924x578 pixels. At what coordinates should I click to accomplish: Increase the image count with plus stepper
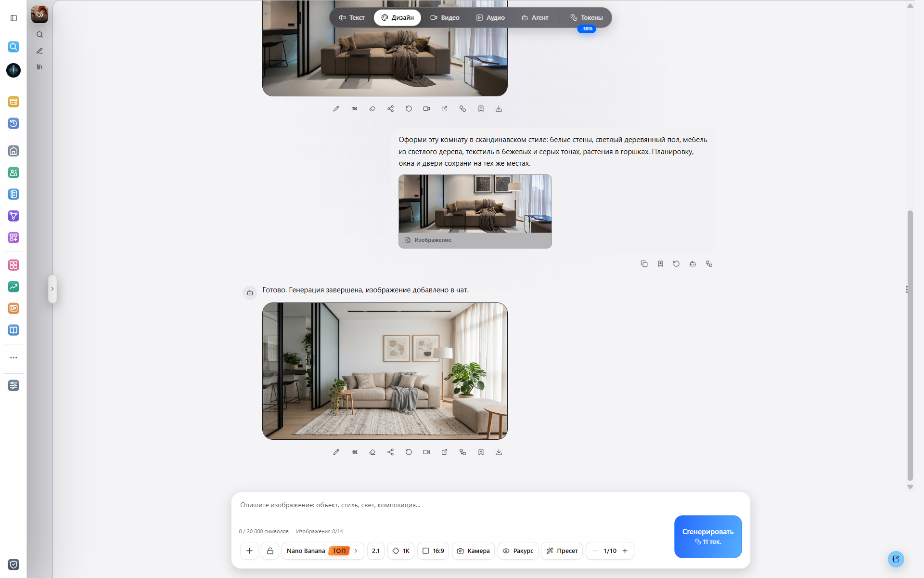point(625,551)
